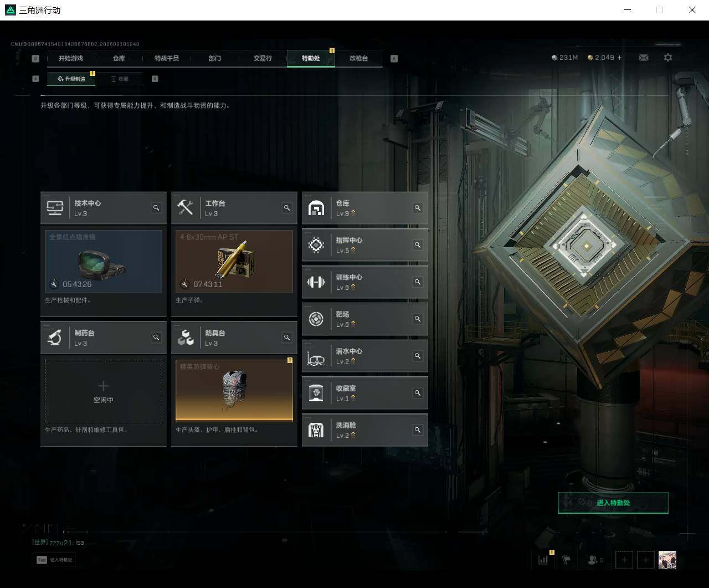
Task: Inspect 工作台 with its magnifier icon
Action: coord(287,208)
